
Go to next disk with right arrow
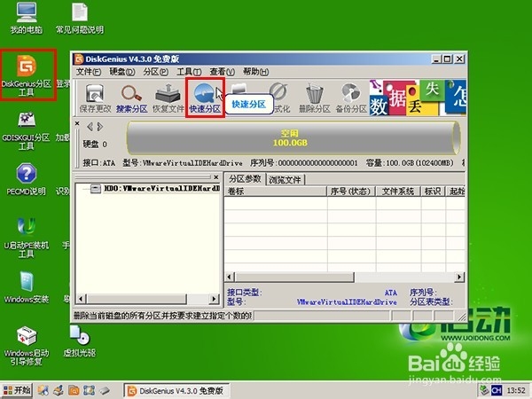(x=99, y=127)
